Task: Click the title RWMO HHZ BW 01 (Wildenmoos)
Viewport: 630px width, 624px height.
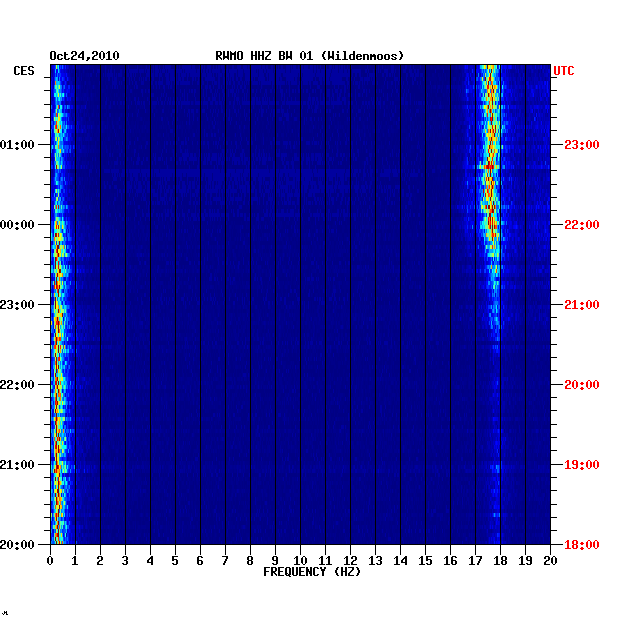Action: pyautogui.click(x=309, y=56)
